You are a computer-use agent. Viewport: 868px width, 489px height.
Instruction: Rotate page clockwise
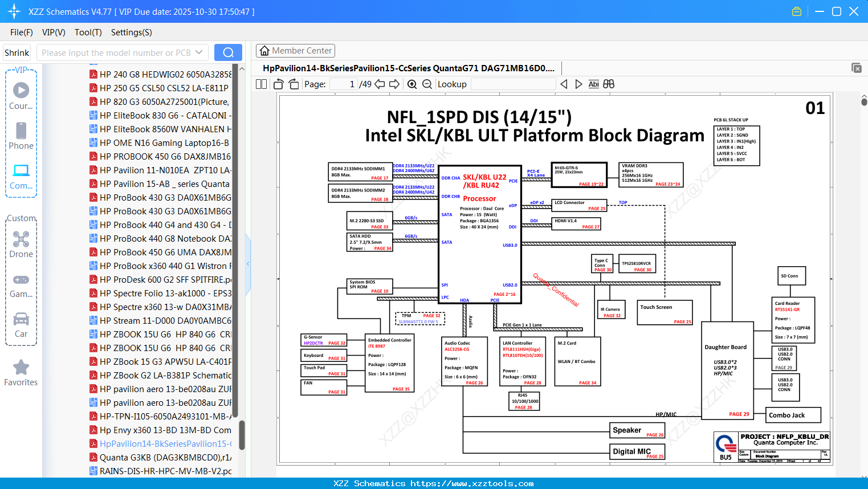294,84
